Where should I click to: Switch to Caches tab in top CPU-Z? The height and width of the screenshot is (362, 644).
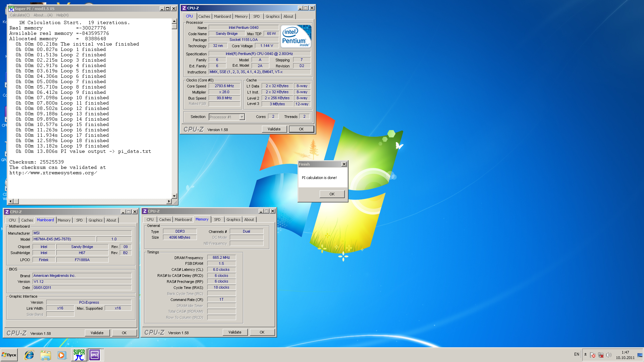(x=204, y=16)
